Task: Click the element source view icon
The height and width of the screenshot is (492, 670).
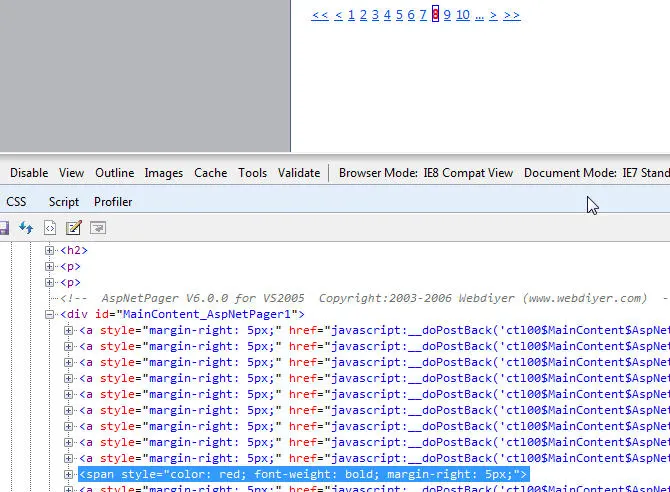Action: coord(50,228)
